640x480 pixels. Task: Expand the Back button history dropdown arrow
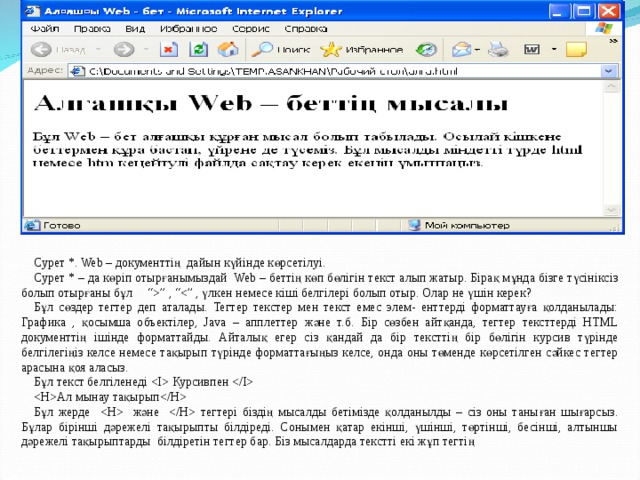click(98, 49)
